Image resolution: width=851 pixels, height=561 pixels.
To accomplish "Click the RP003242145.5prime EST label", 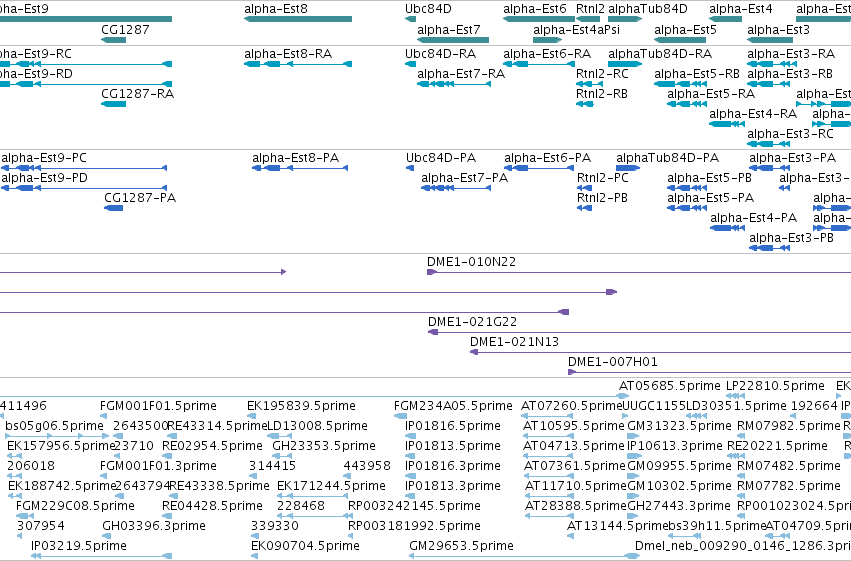I will [414, 505].
